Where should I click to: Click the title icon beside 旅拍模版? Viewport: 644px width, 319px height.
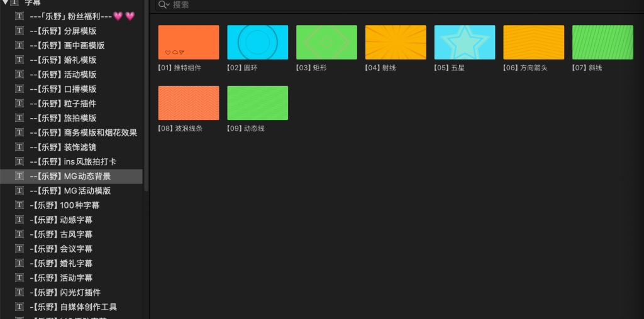[x=19, y=118]
